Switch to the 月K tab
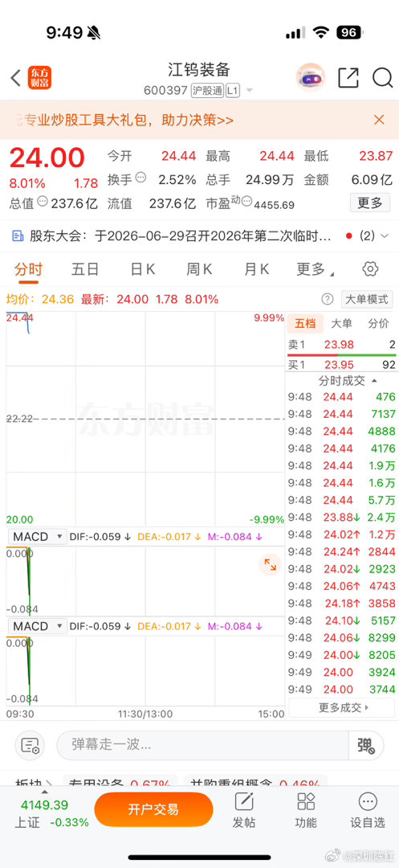This screenshot has width=399, height=868. (x=256, y=269)
